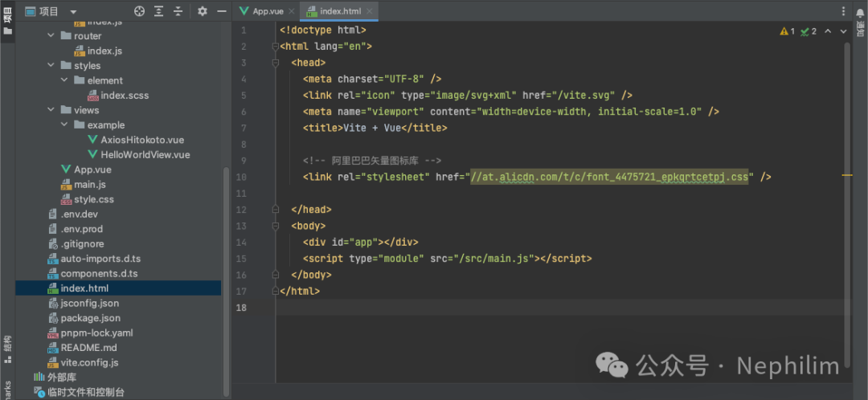The width and height of the screenshot is (868, 400).
Task: Click the project tree vertical scrollbar
Action: [x=226, y=280]
